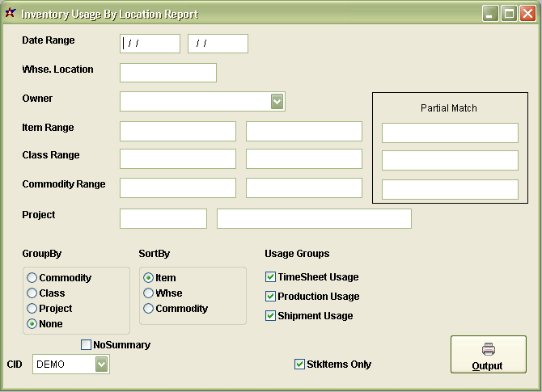Focus the Date Range end date field
The width and height of the screenshot is (542, 392).
click(218, 44)
